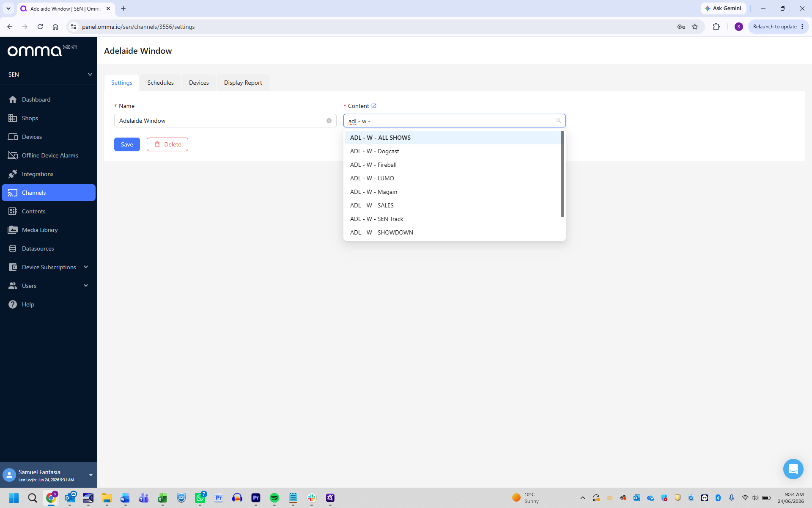The image size is (812, 508).
Task: Open Outlook from the taskbar
Action: (x=70, y=498)
